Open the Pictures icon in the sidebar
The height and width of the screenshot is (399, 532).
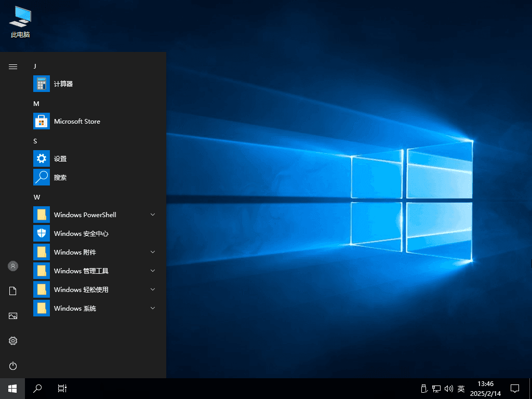[x=12, y=315]
